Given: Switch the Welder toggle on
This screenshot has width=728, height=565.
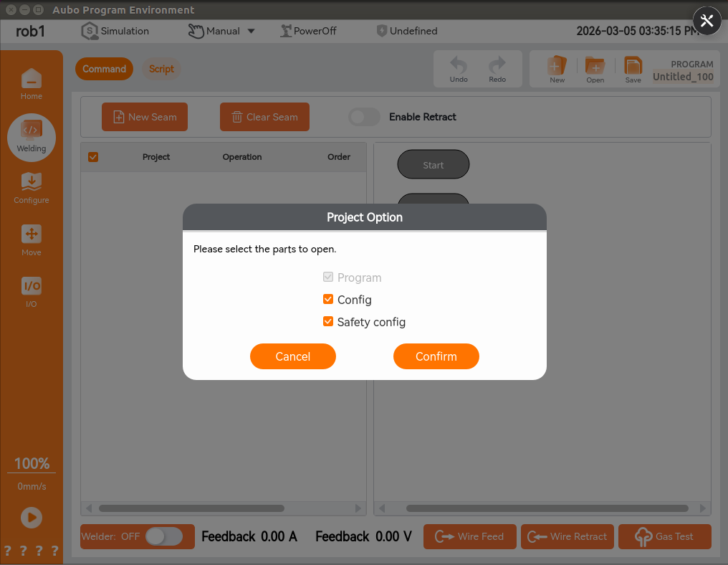Looking at the screenshot, I should 164,536.
